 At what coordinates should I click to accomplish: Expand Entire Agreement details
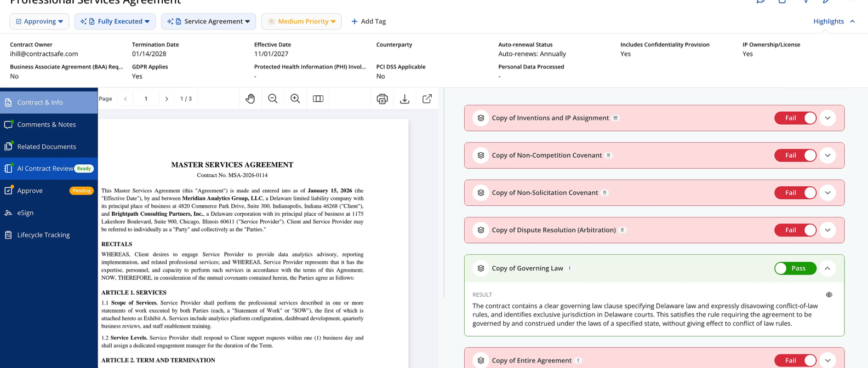tap(828, 360)
